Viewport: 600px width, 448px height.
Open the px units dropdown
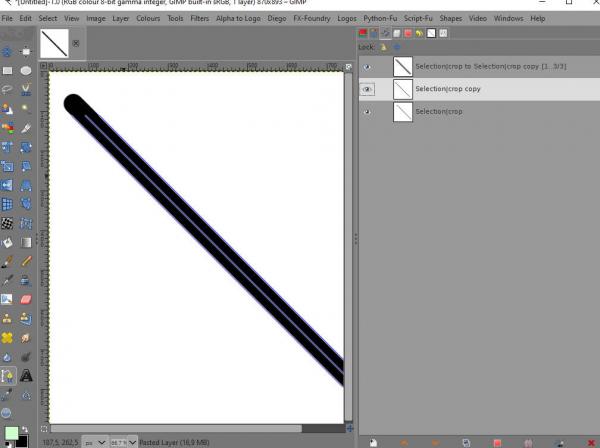pos(102,442)
